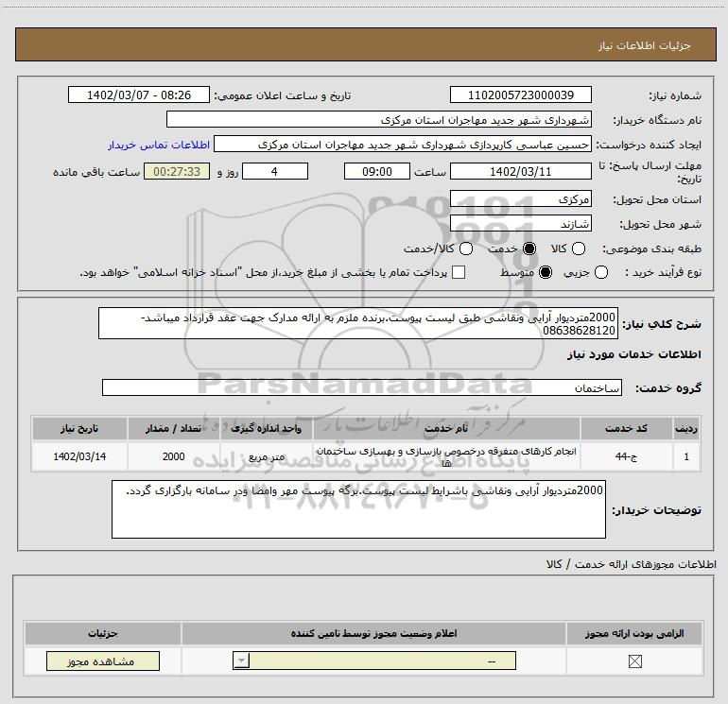Image resolution: width=728 pixels, height=704 pixels.
Task: Click the الزامی بودن ارائه مجوز column header
Action: tap(634, 633)
